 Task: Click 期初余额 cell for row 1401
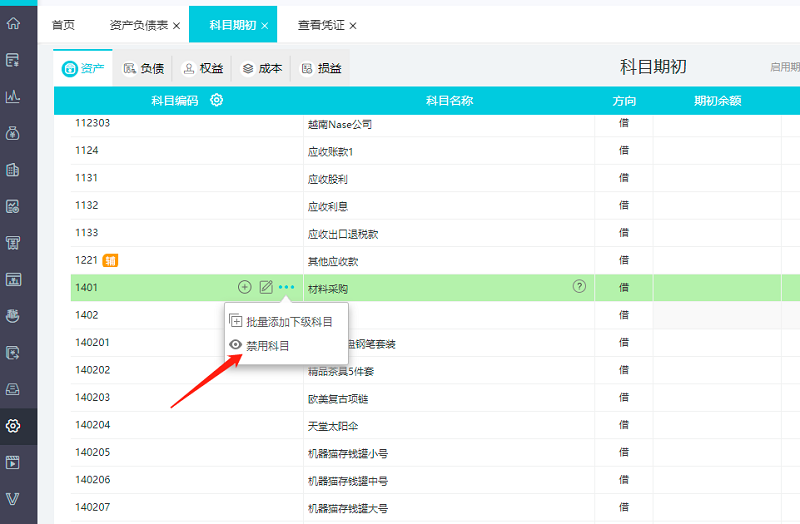(x=717, y=287)
